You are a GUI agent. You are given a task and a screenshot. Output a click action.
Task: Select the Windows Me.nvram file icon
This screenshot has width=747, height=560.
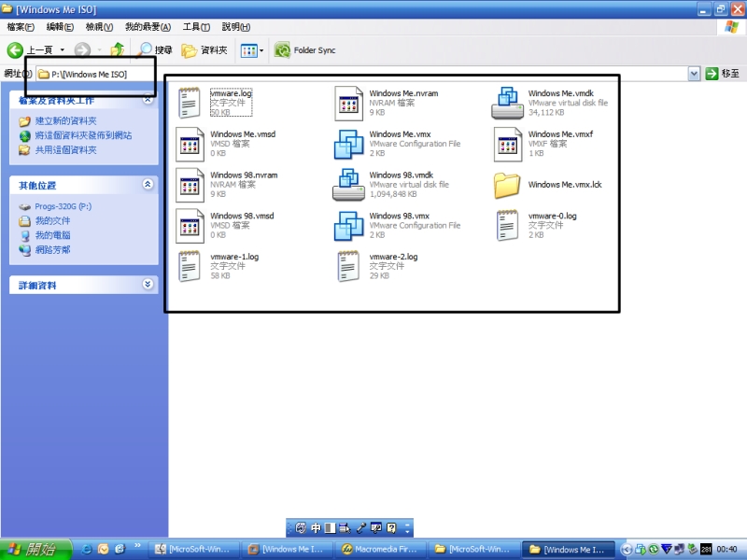[348, 103]
